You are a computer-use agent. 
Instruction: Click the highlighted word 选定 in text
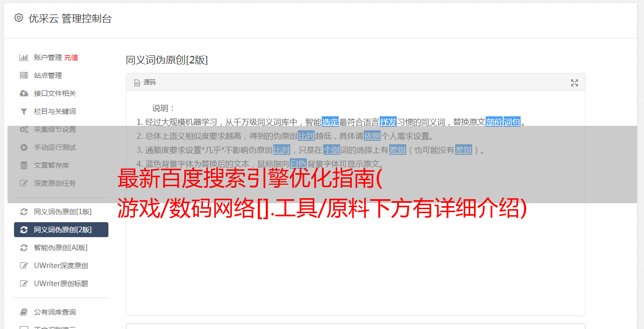tap(330, 122)
